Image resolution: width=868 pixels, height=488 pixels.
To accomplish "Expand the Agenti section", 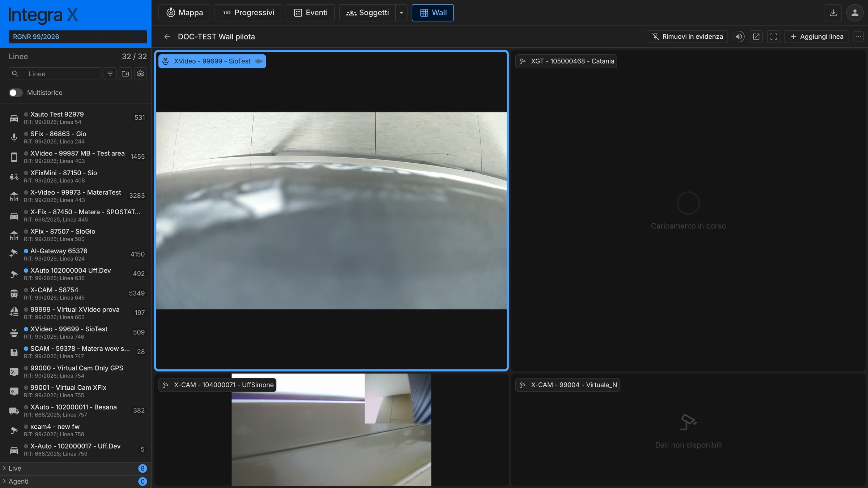I will coord(76,481).
